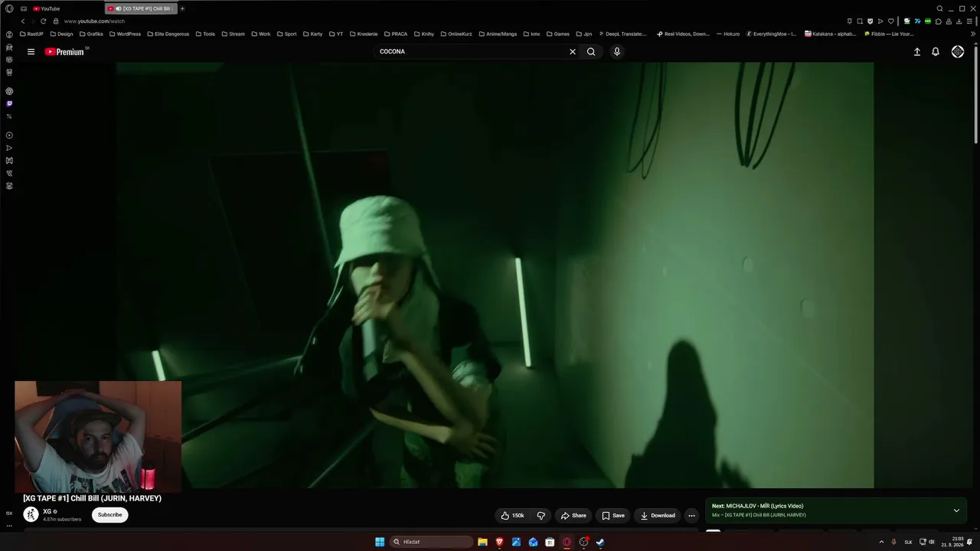Viewport: 980px width, 551px height.
Task: Go to YouTube Premium home logo
Action: click(x=64, y=52)
